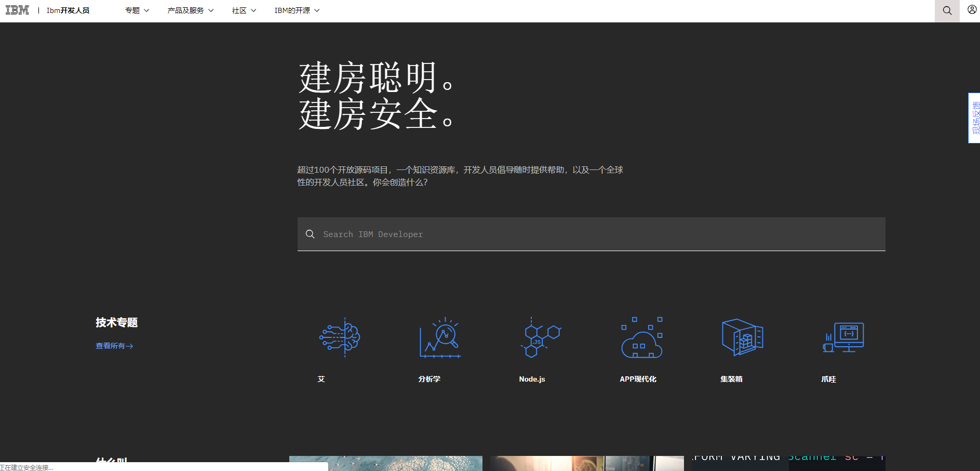This screenshot has width=980, height=471.
Task: Select the cloud app modernization icon
Action: coord(642,337)
